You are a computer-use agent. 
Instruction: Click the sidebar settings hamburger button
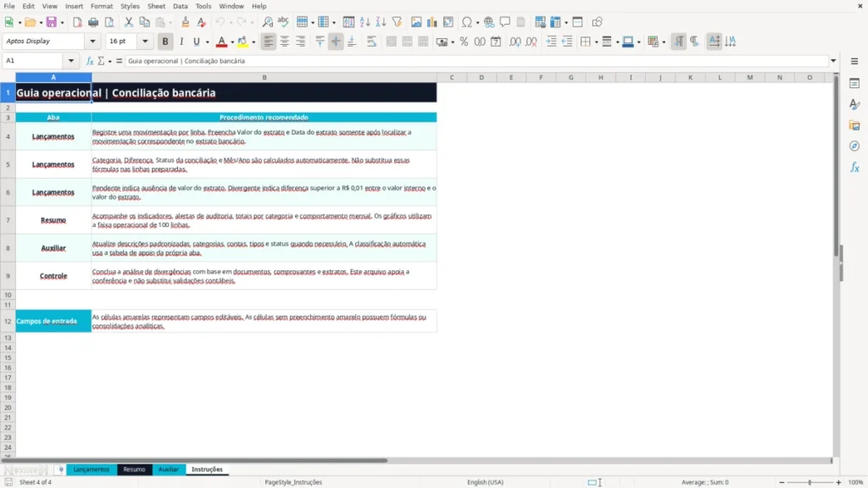(x=854, y=61)
